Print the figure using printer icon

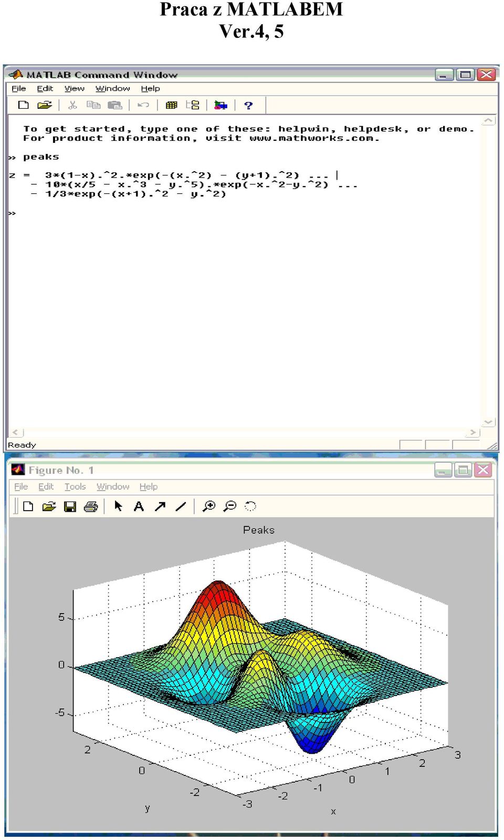click(x=91, y=506)
